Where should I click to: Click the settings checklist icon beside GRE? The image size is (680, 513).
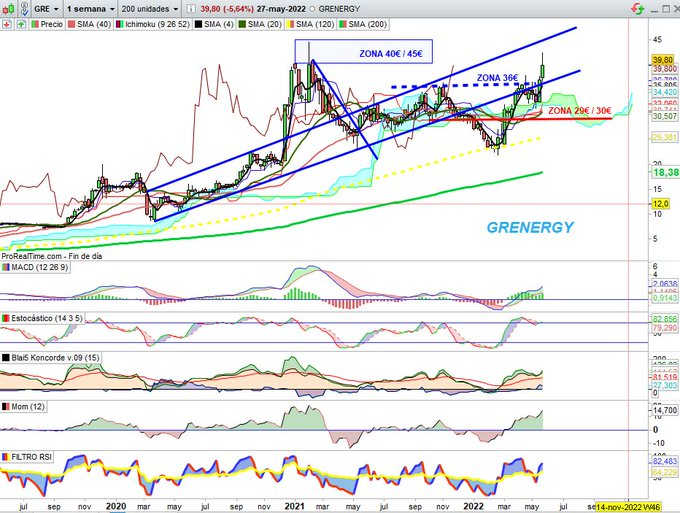[x=24, y=8]
